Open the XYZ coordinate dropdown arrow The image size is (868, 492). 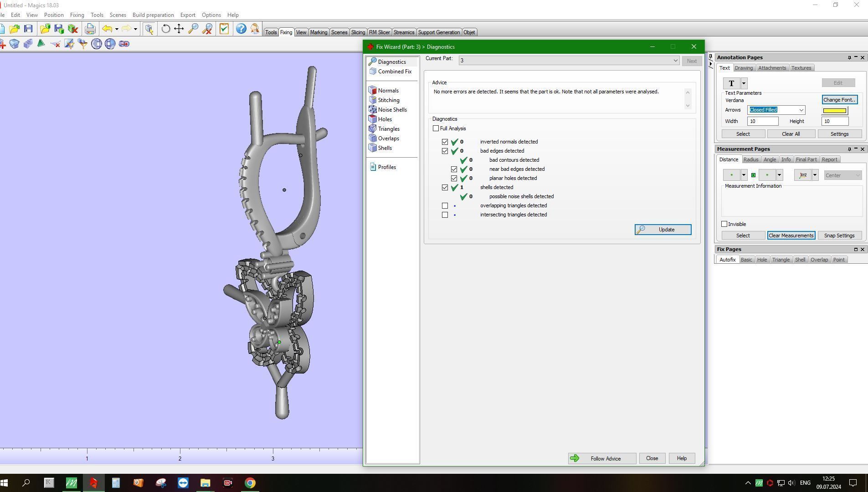(x=815, y=175)
